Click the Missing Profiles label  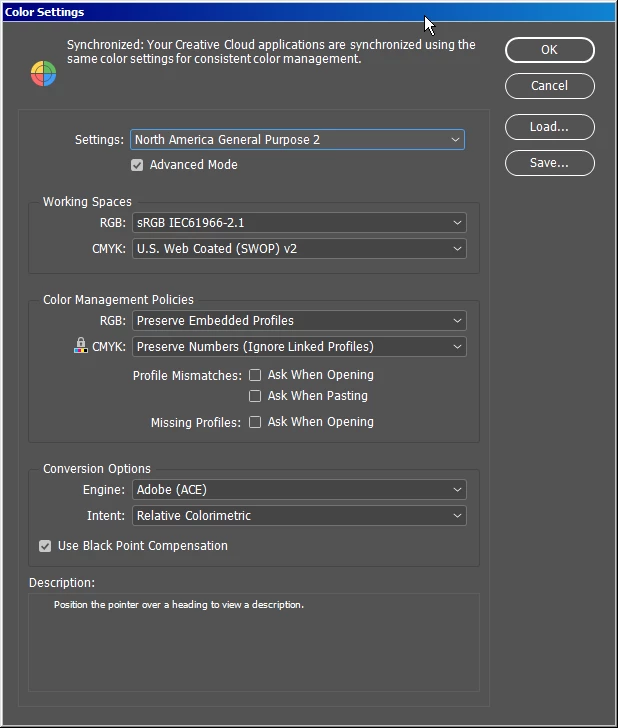tap(195, 422)
